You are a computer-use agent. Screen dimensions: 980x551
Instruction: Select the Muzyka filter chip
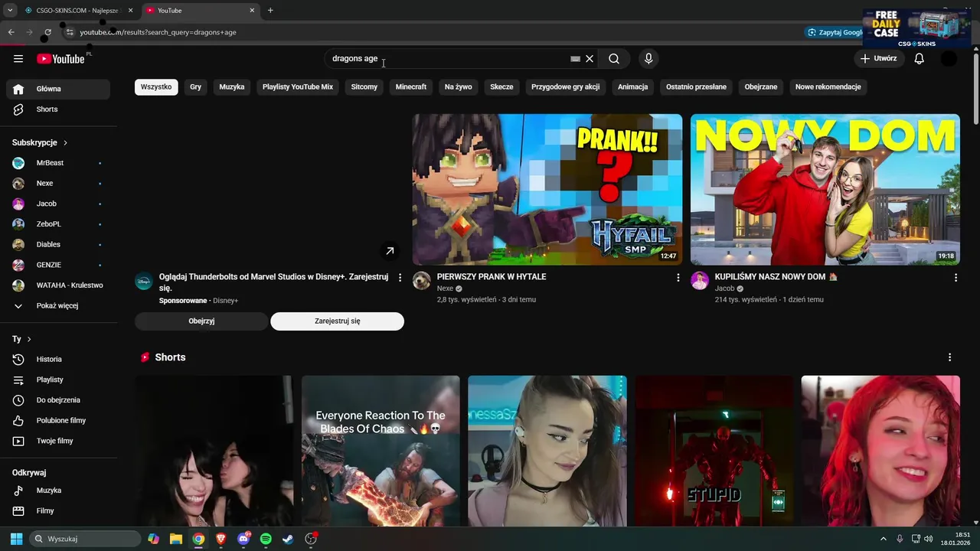coord(232,87)
